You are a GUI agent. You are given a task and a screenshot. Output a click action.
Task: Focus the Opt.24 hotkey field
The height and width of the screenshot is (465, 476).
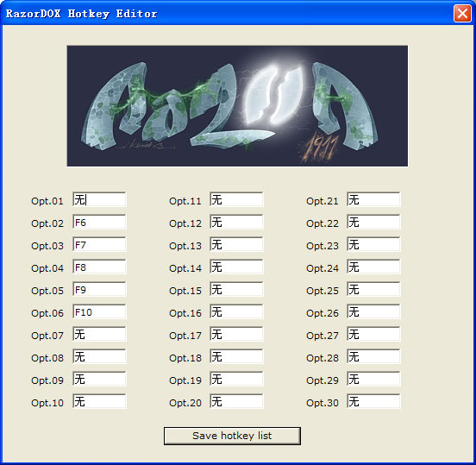(374, 267)
